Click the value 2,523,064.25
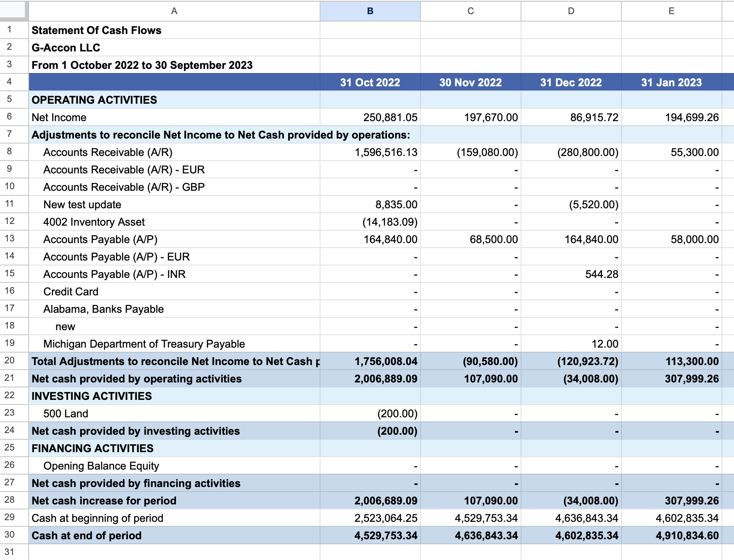Image resolution: width=734 pixels, height=560 pixels. (386, 518)
